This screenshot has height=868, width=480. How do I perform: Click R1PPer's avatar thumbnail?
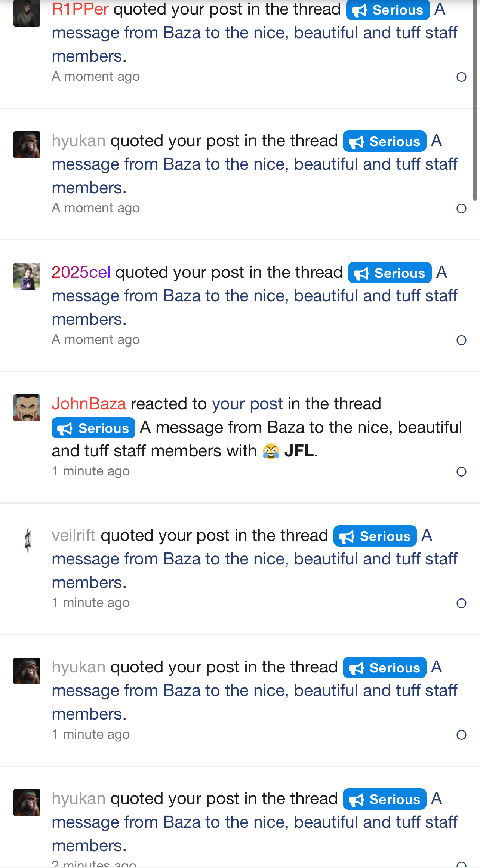[x=27, y=13]
